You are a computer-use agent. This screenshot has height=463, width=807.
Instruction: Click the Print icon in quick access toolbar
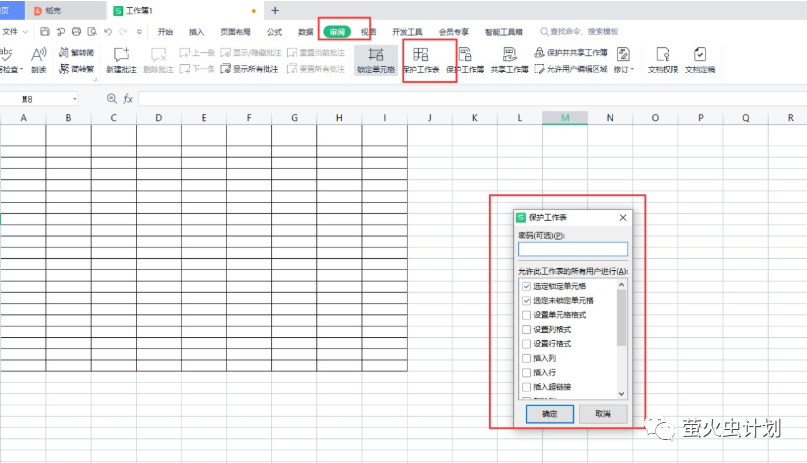[x=76, y=32]
